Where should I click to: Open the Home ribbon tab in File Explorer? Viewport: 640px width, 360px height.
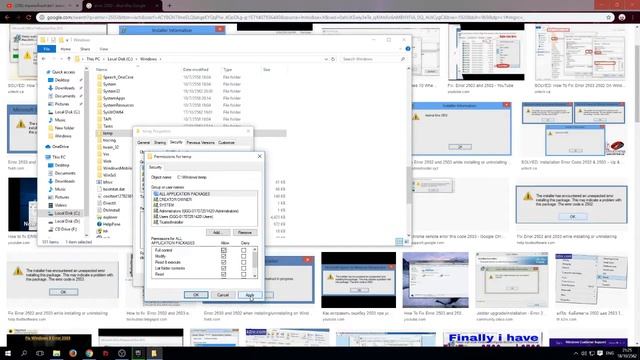point(65,49)
